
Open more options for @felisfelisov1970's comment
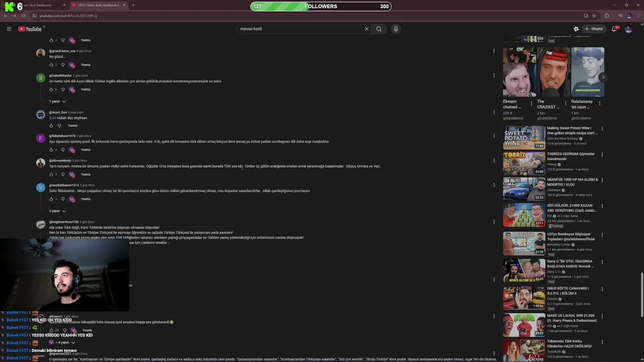pos(494,136)
